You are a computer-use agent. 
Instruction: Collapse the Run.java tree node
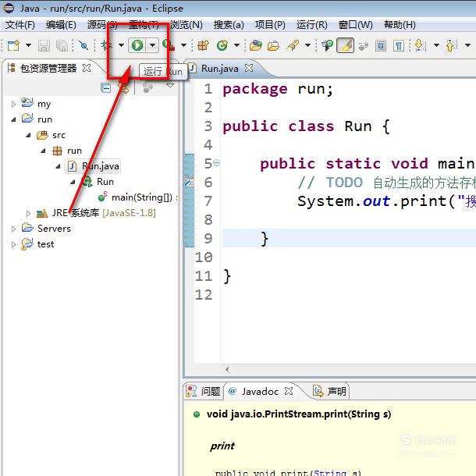[58, 166]
